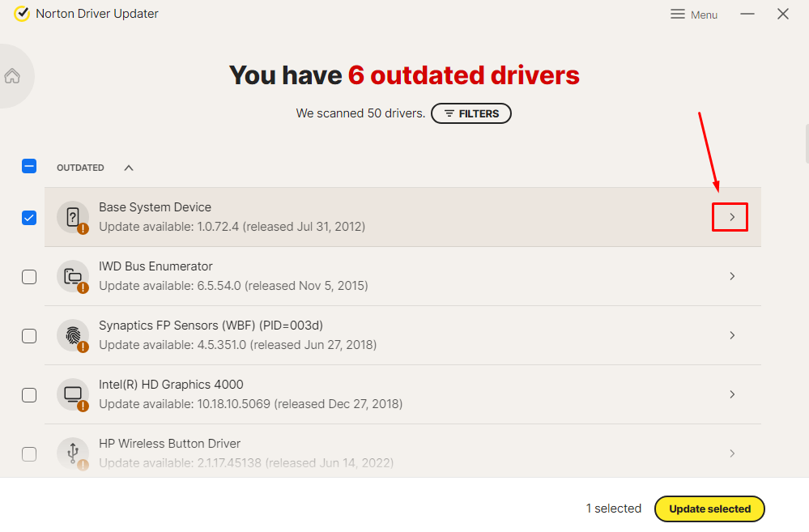Tick the Intel(R) HD Graphics 4000 checkbox
The image size is (809, 532).
pos(29,395)
